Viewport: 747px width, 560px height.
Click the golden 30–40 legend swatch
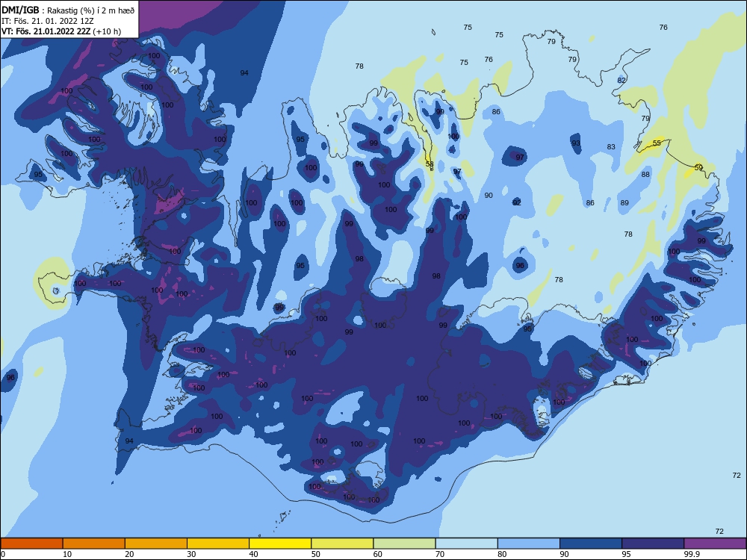click(218, 544)
